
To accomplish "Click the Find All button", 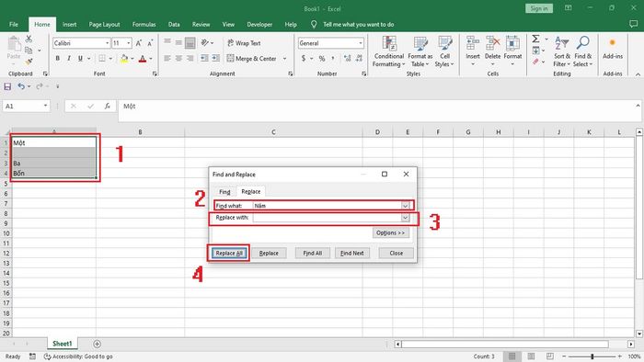I will coord(313,254).
